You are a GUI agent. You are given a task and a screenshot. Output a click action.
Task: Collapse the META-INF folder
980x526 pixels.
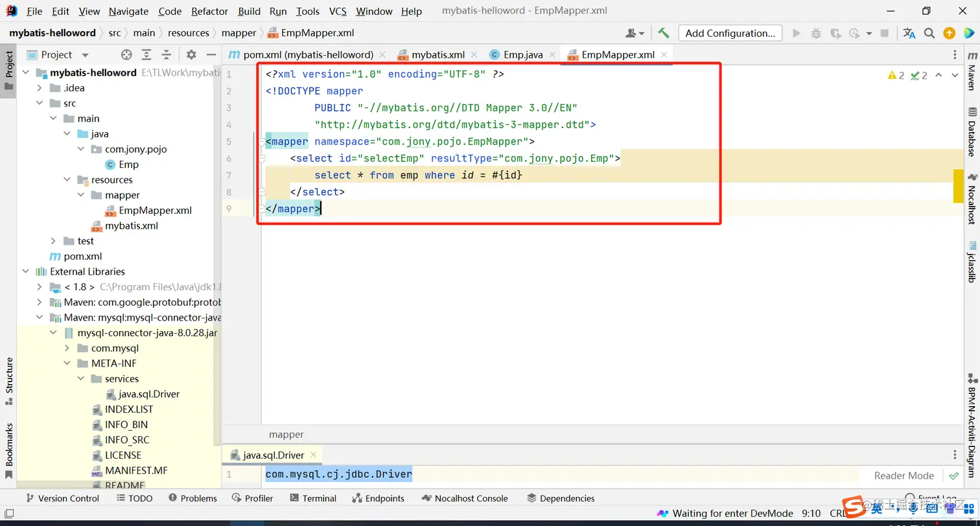67,363
